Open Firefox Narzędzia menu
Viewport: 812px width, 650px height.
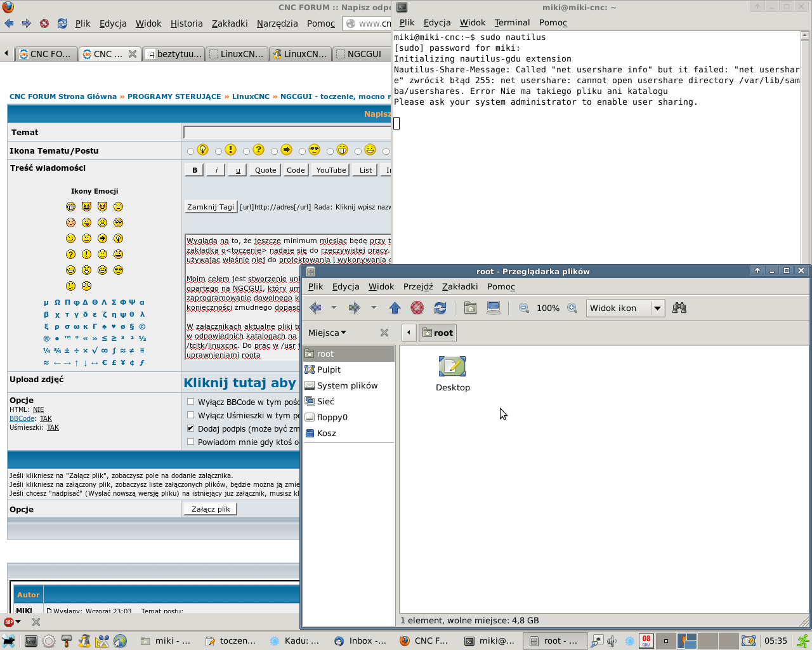(x=277, y=23)
